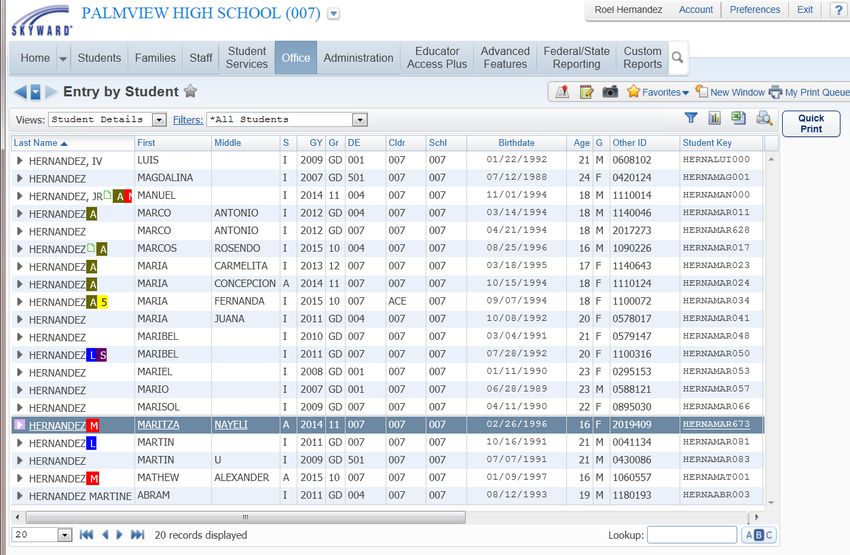Go to the Home tab
This screenshot has width=850, height=555.
(35, 57)
